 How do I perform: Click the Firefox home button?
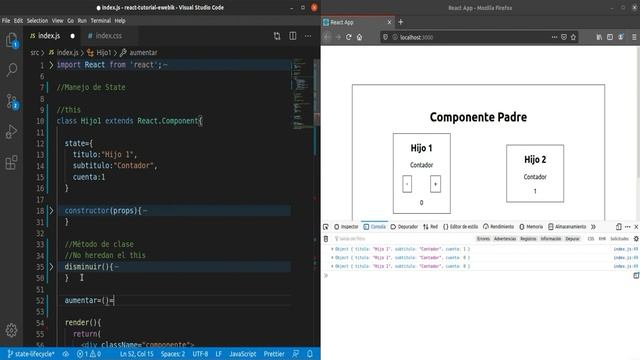[359, 37]
